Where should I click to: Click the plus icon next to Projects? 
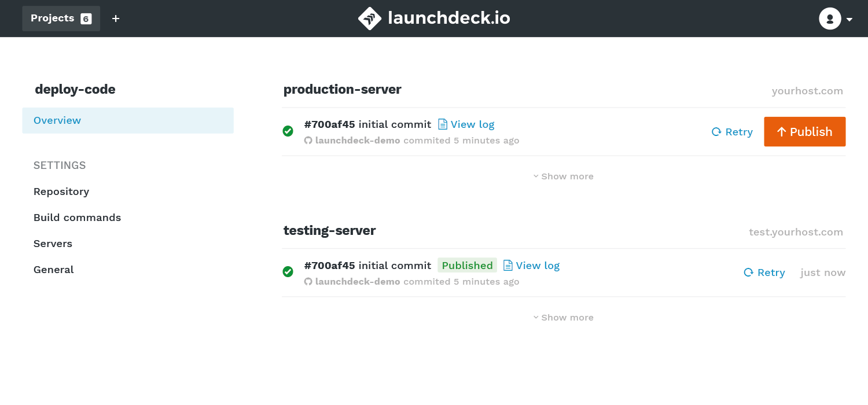click(x=115, y=18)
